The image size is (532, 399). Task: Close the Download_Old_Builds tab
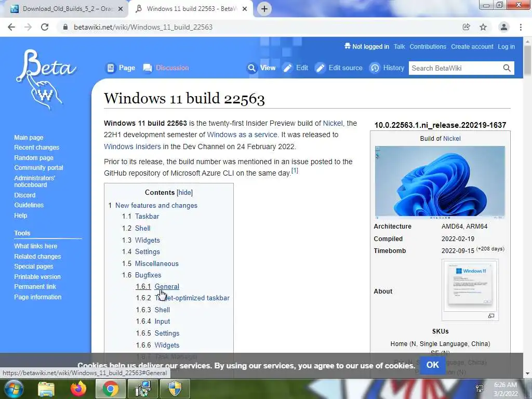coord(121,9)
